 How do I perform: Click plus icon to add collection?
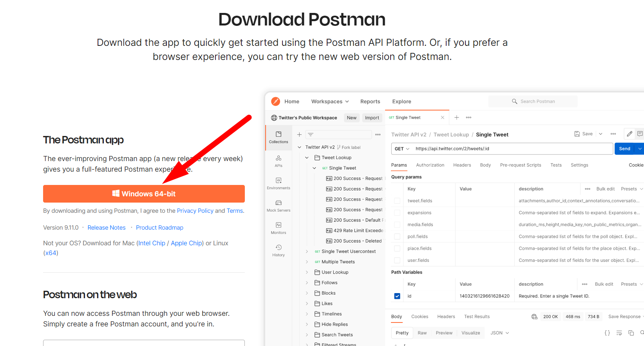coord(299,134)
